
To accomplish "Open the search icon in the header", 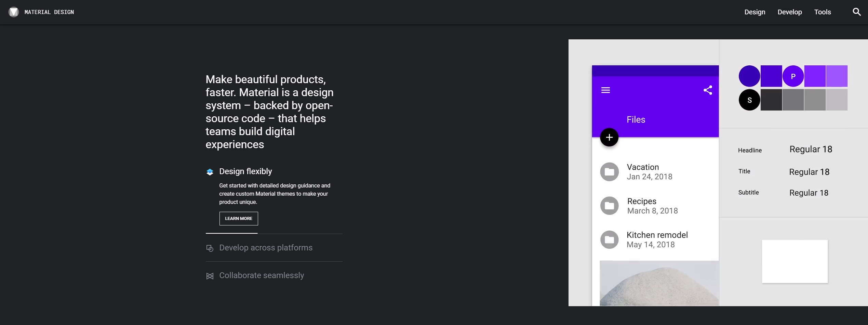I will click(x=856, y=12).
